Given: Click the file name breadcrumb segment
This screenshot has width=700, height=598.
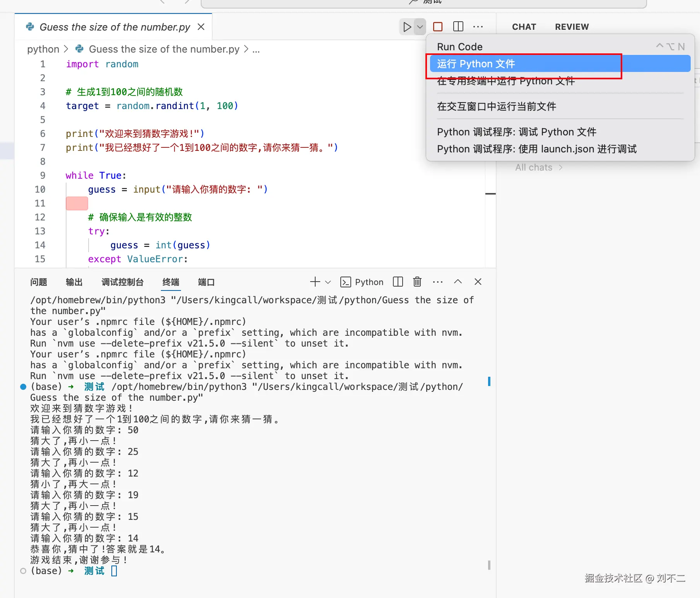Looking at the screenshot, I should pyautogui.click(x=164, y=49).
